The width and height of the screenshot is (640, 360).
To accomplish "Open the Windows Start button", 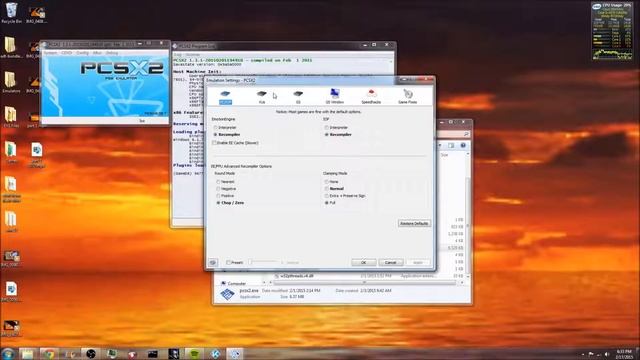I will (8, 353).
